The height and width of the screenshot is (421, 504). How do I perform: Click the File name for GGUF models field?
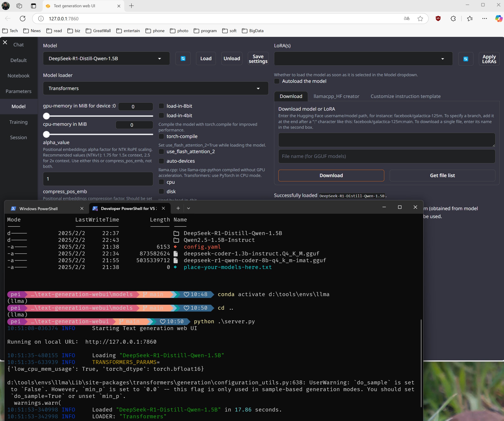(387, 156)
